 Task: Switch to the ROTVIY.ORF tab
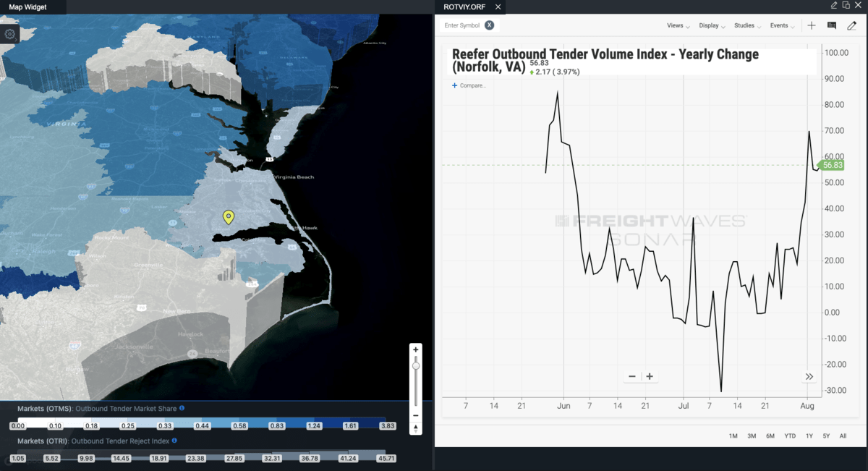pyautogui.click(x=463, y=7)
